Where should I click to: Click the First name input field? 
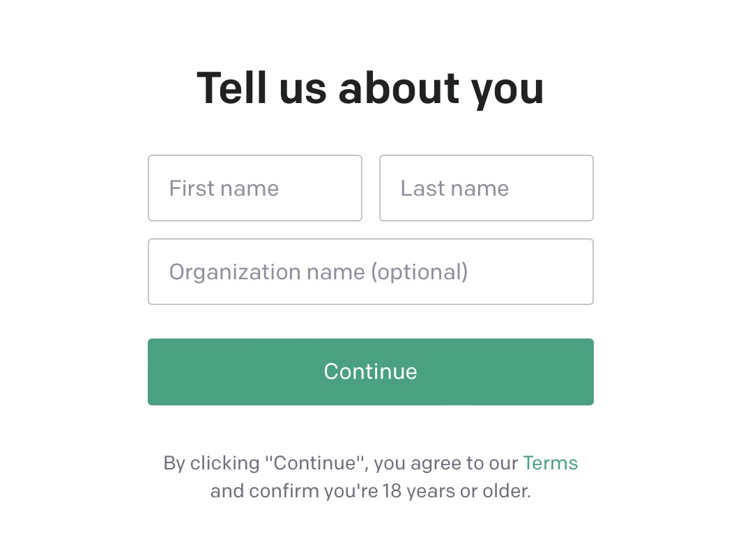(x=254, y=188)
